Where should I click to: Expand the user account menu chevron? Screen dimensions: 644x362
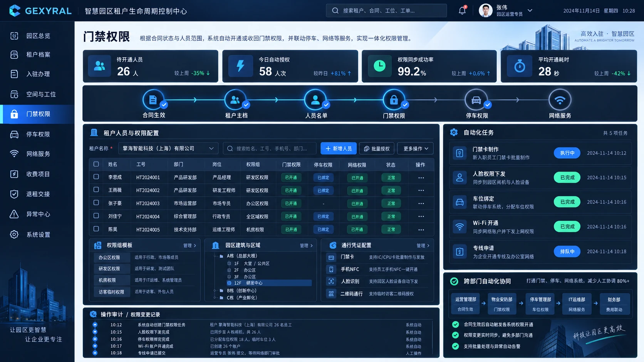tap(530, 10)
